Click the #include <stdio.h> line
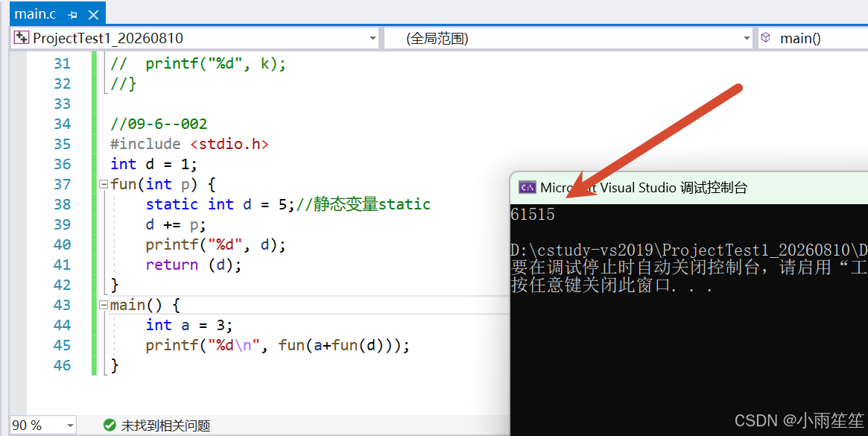This screenshot has height=436, width=868. [189, 144]
